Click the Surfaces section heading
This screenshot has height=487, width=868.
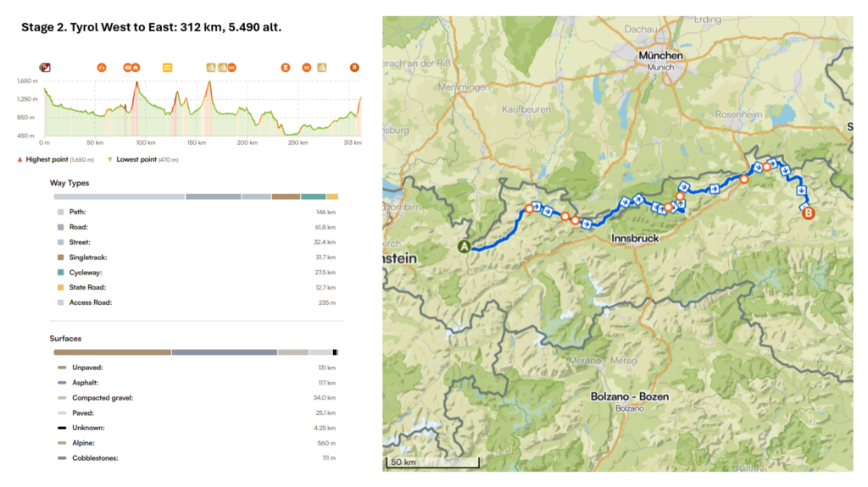pyautogui.click(x=66, y=339)
